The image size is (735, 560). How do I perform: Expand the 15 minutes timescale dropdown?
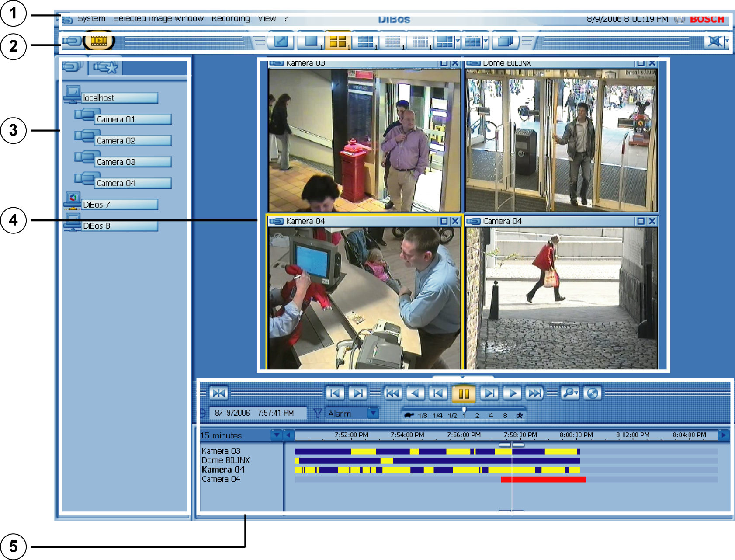[x=276, y=435]
